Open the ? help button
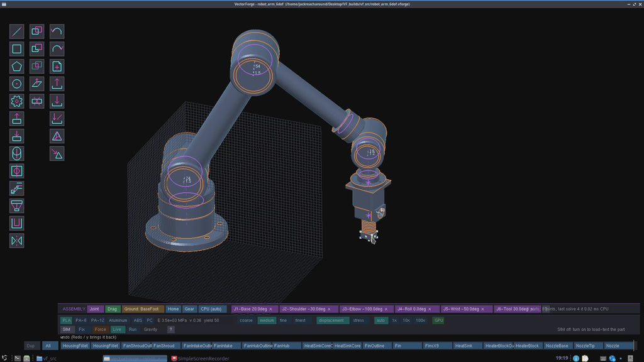 coord(170,329)
